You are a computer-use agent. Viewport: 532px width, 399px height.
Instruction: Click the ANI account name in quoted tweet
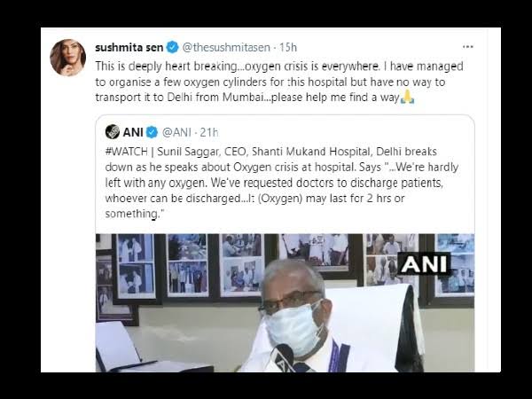pos(133,132)
